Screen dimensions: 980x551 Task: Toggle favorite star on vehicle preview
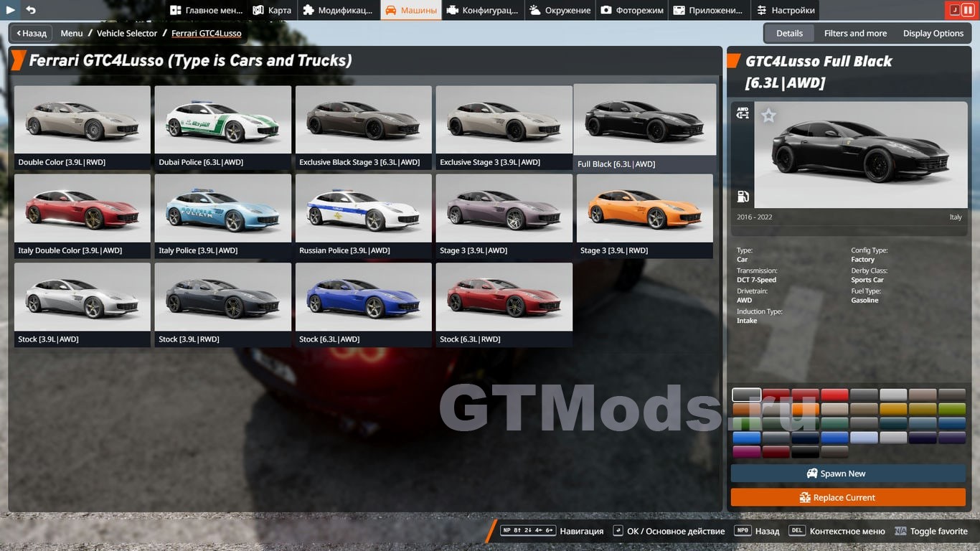(768, 116)
